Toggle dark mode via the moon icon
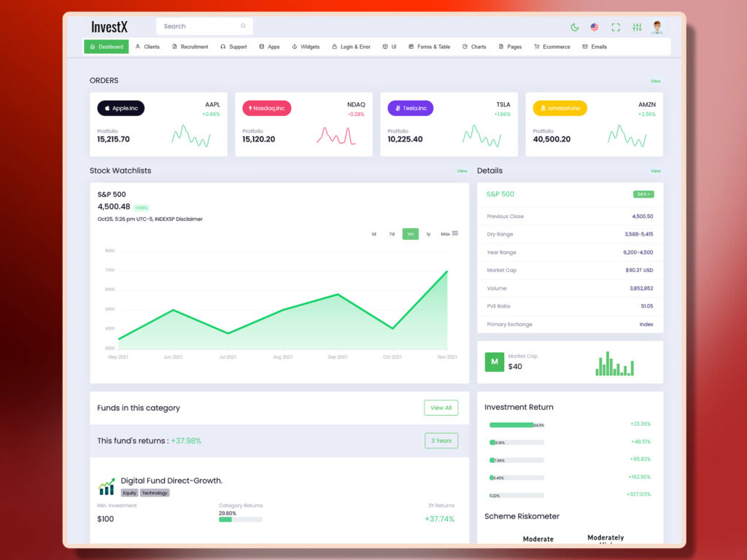Screen dimensions: 747x560 (x=575, y=26)
